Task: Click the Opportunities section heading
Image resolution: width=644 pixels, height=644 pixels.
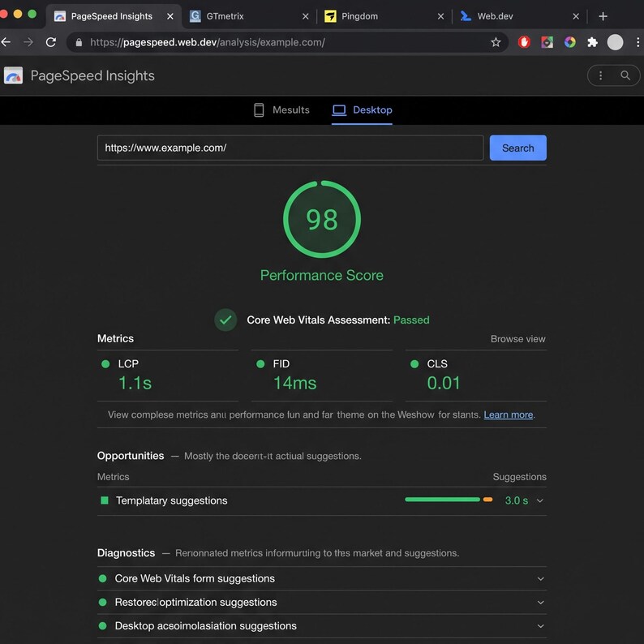Action: tap(131, 456)
